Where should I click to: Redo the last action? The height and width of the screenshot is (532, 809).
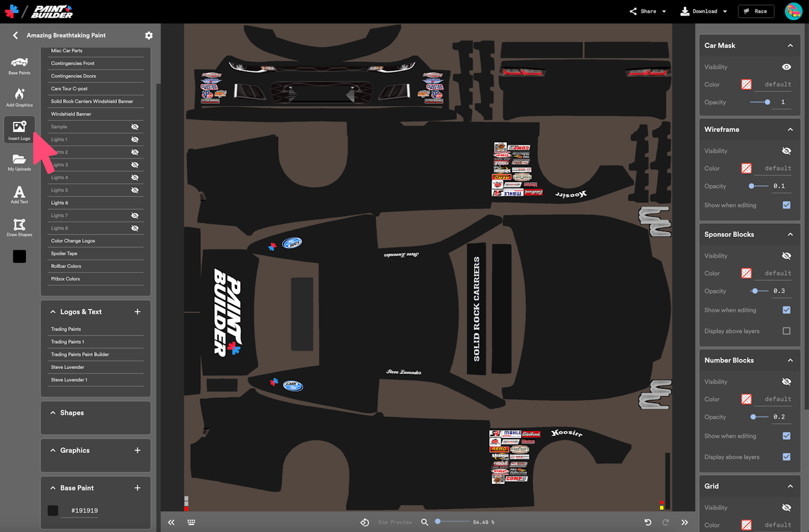tap(666, 523)
